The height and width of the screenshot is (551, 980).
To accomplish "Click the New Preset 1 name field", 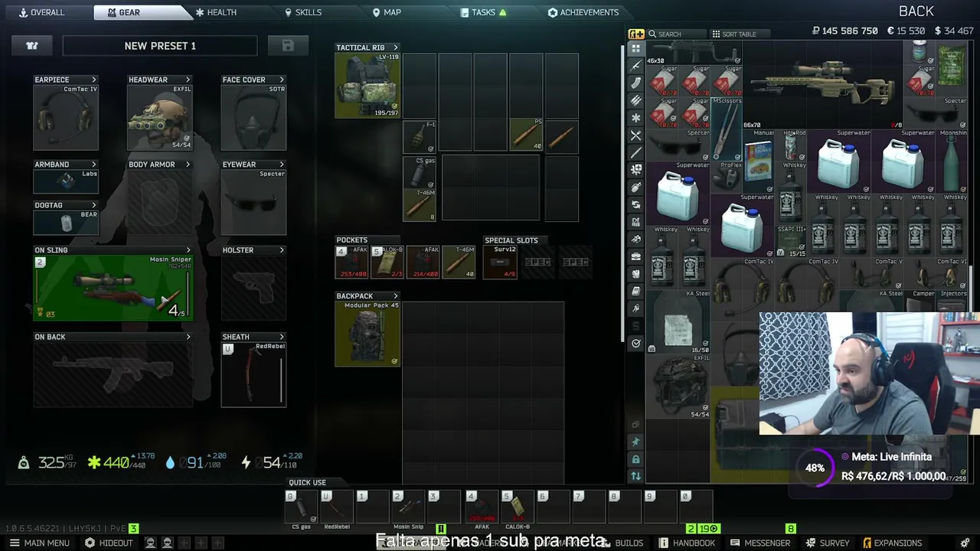I will 160,46.
